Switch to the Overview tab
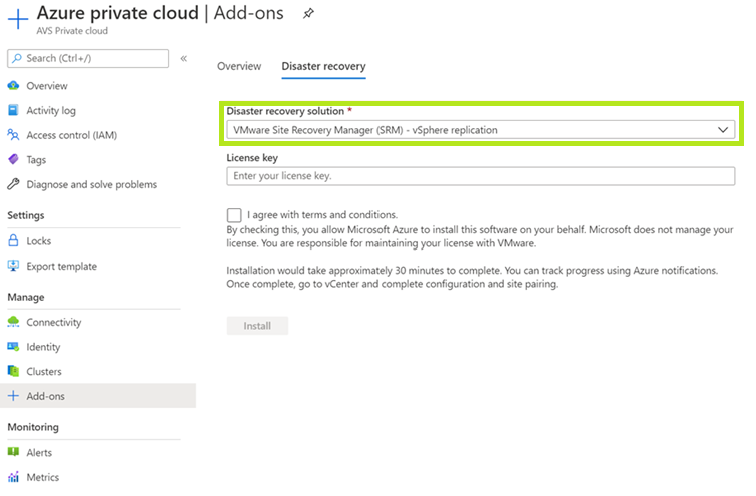Image resolution: width=756 pixels, height=496 pixels. [x=239, y=66]
